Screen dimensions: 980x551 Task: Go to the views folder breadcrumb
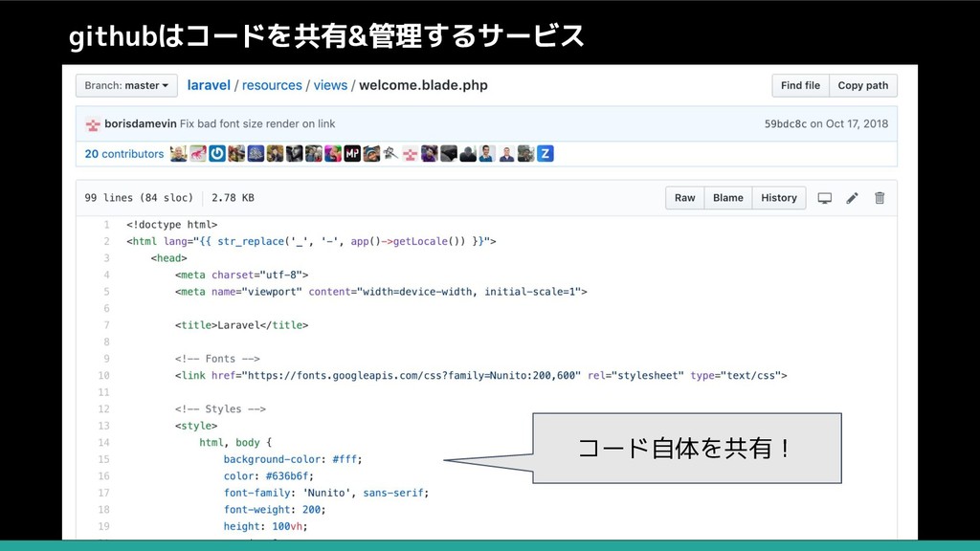pos(330,85)
